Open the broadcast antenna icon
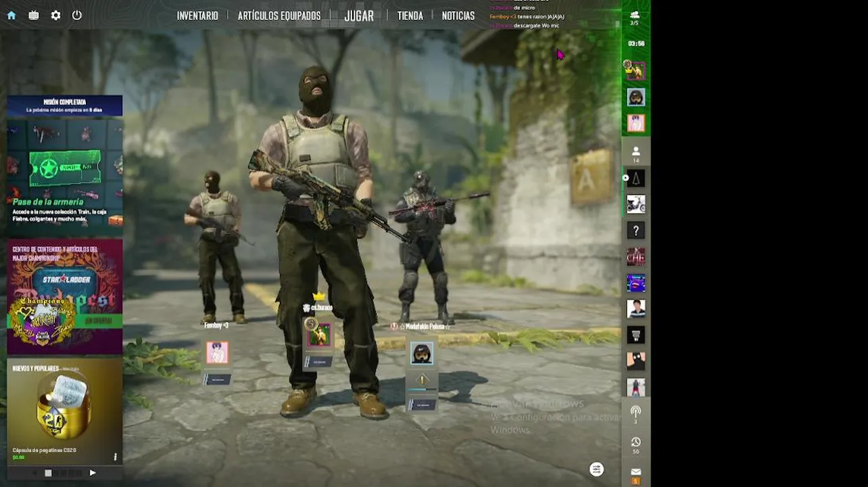The height and width of the screenshot is (487, 868). click(635, 414)
